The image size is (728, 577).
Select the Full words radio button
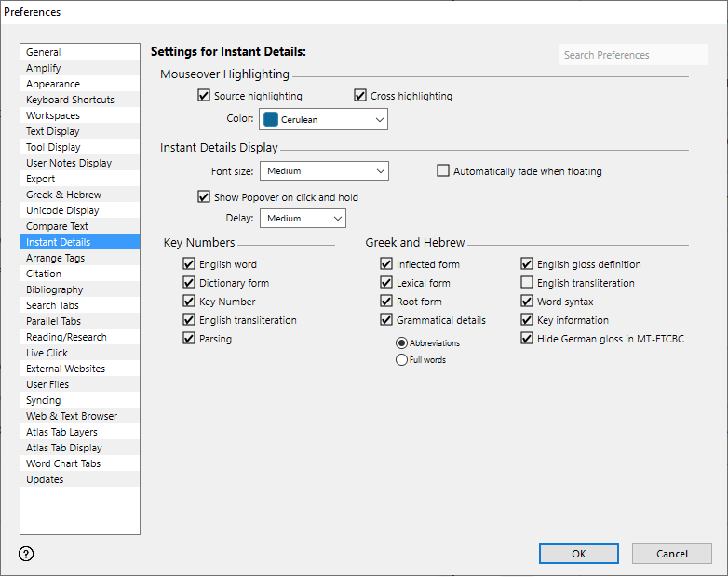pyautogui.click(x=402, y=360)
